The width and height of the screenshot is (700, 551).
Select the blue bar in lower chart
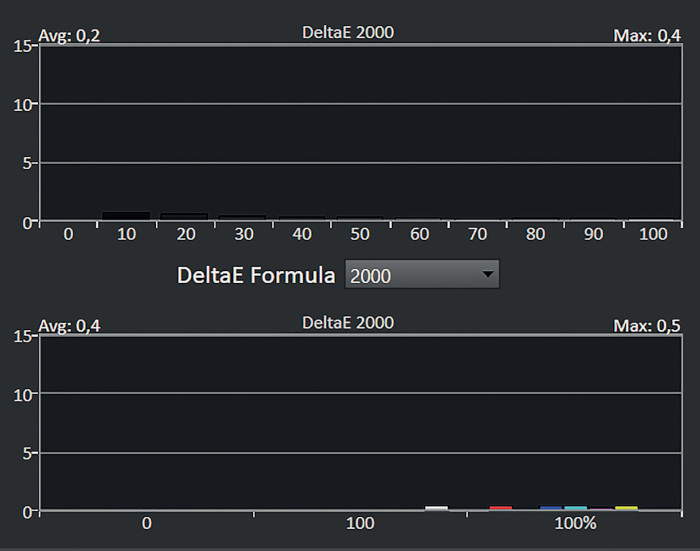(x=551, y=508)
